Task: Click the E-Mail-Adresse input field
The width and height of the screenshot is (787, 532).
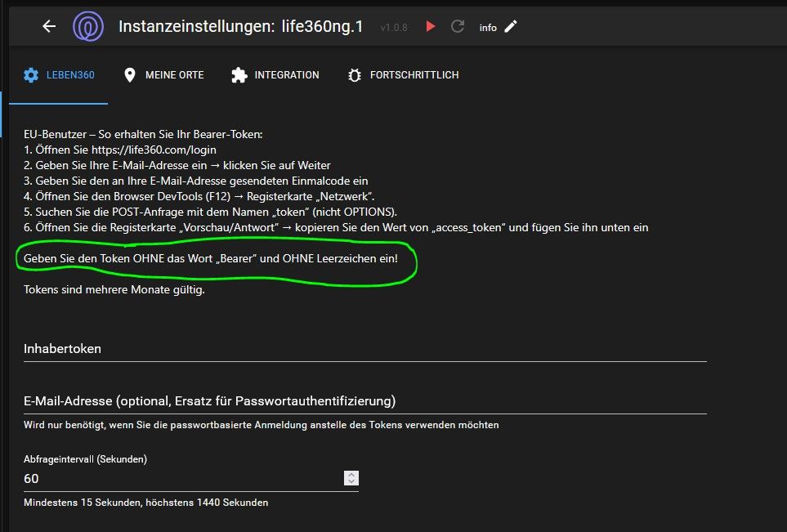Action: (364, 401)
